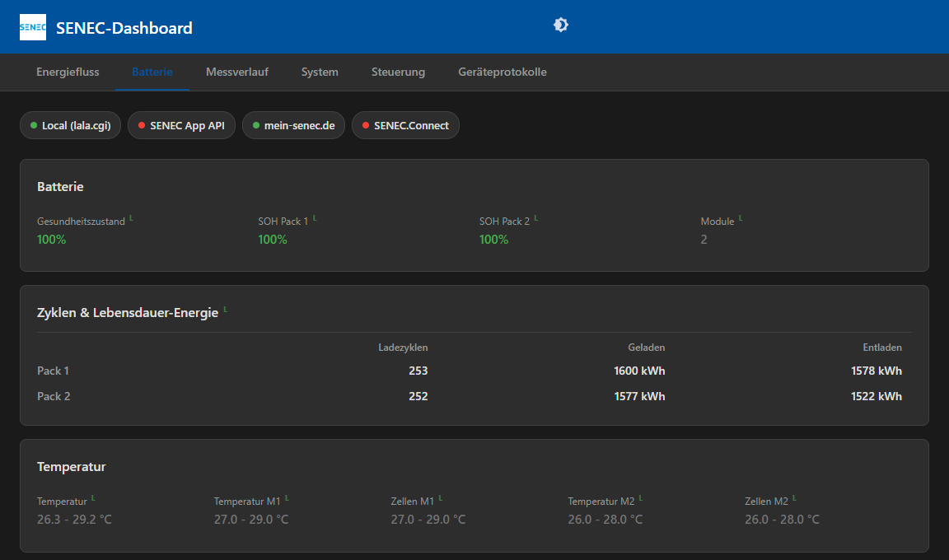Select the Pack 2 row label

pyautogui.click(x=54, y=396)
